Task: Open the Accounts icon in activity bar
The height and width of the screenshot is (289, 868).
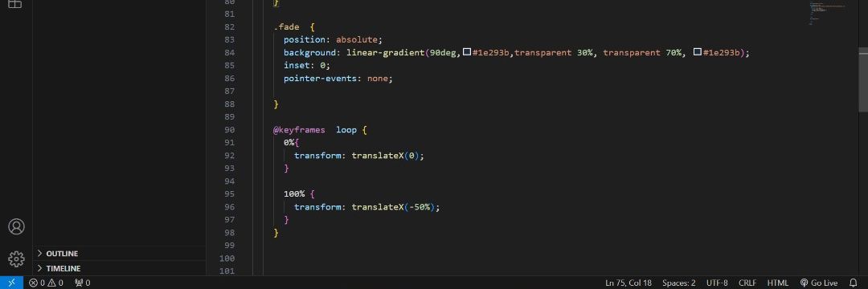Action: 16,226
